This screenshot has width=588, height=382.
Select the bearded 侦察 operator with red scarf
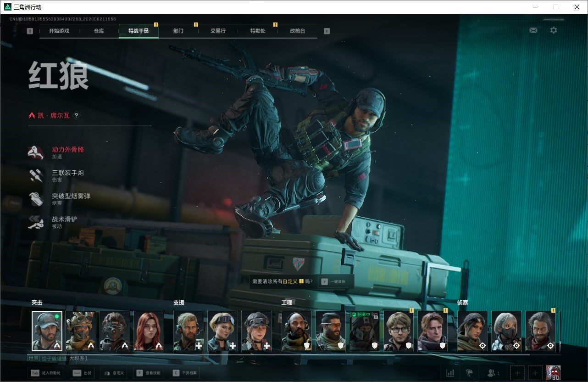tap(540, 331)
